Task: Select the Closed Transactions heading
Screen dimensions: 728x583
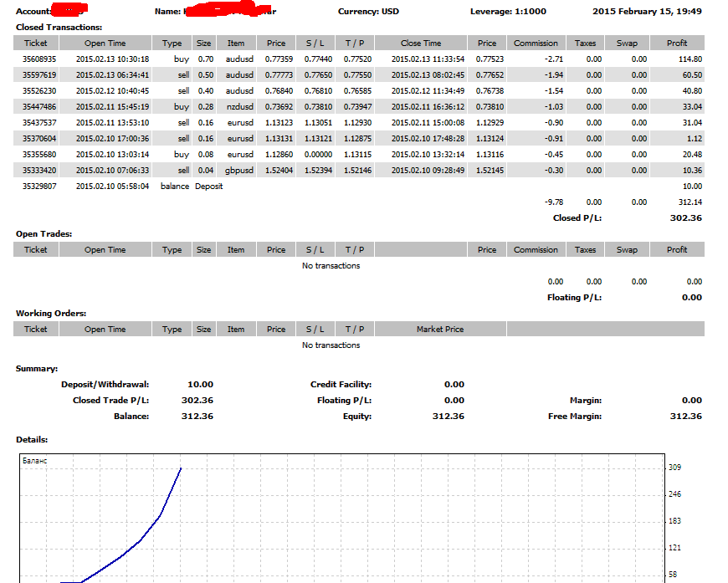Action: tap(59, 28)
